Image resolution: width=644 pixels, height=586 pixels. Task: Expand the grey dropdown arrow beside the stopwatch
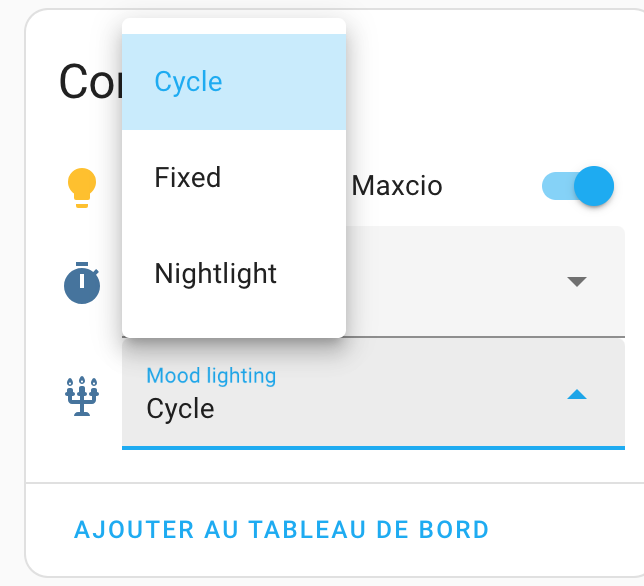click(x=577, y=281)
